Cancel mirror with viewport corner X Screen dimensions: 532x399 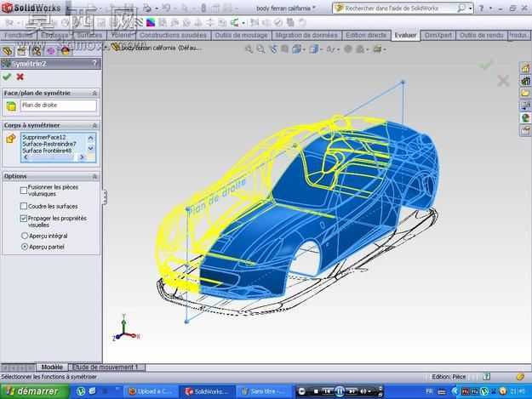point(503,81)
